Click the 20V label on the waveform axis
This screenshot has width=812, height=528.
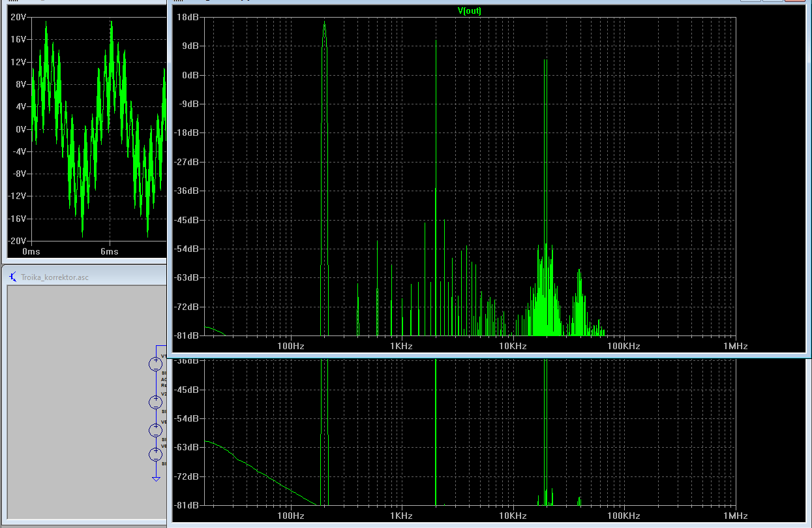point(18,17)
